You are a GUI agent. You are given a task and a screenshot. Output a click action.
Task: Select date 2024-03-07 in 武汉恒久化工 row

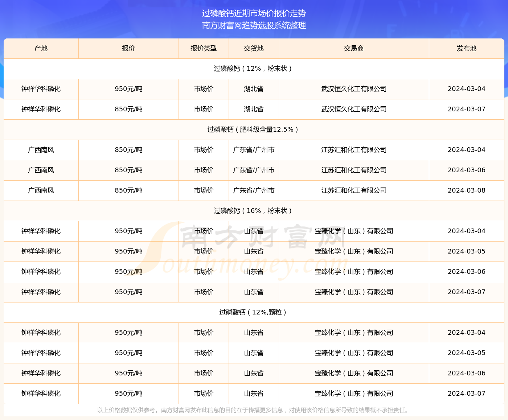tap(467, 109)
